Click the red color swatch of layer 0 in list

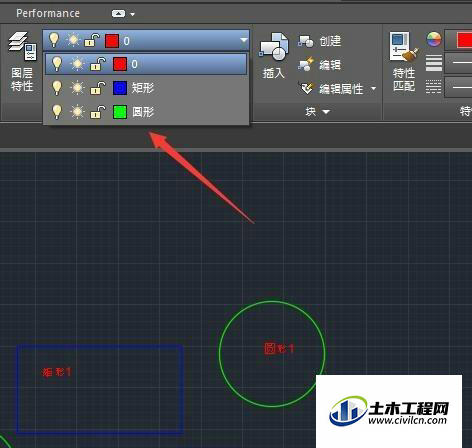pyautogui.click(x=120, y=64)
